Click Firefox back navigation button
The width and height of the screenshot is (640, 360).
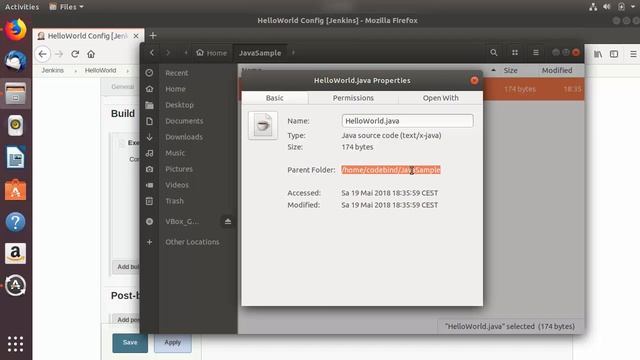pos(43,54)
